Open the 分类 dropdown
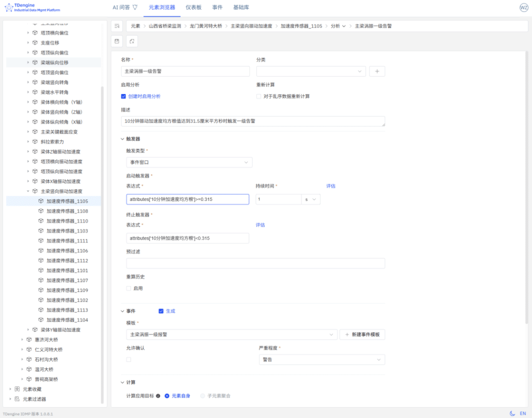 [x=311, y=71]
